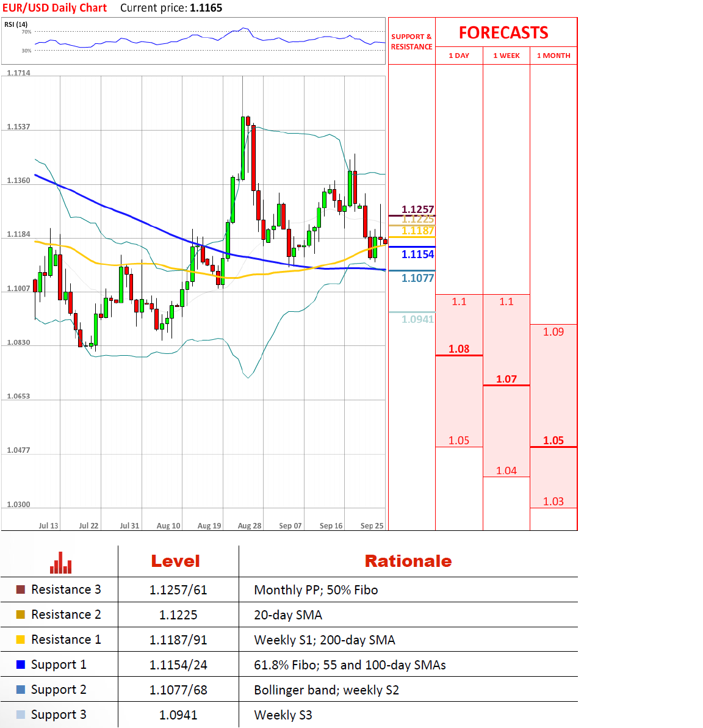Click the Resistance 2 row label
Image resolution: width=703 pixels, height=728 pixels.
tap(66, 614)
